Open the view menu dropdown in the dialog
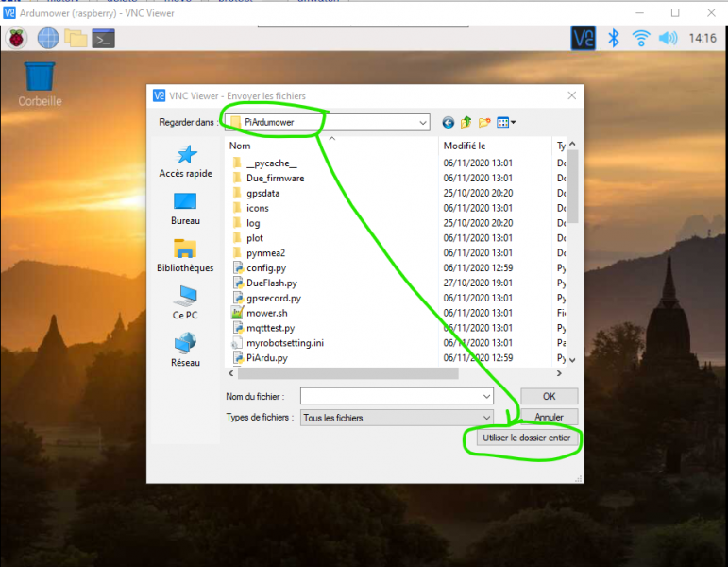Viewport: 728px width, 567px height. click(506, 122)
